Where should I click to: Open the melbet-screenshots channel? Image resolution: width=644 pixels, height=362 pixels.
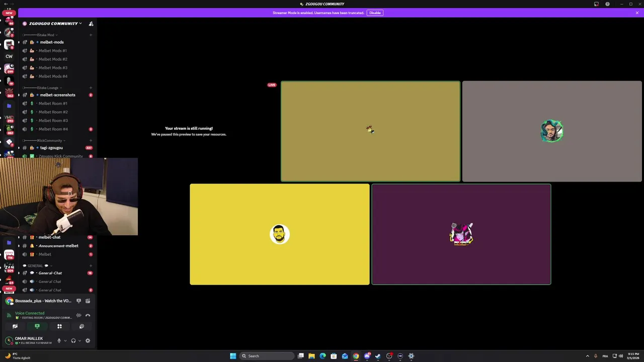tap(57, 95)
